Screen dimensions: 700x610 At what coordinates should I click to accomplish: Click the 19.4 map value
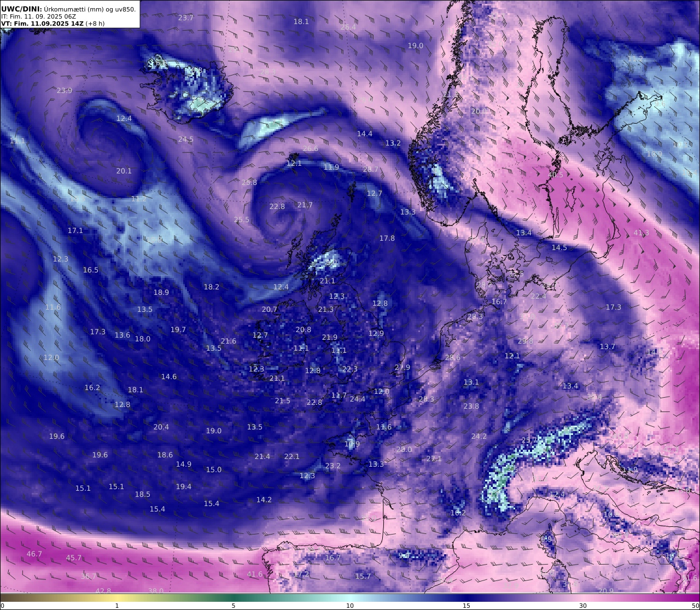pyautogui.click(x=184, y=486)
